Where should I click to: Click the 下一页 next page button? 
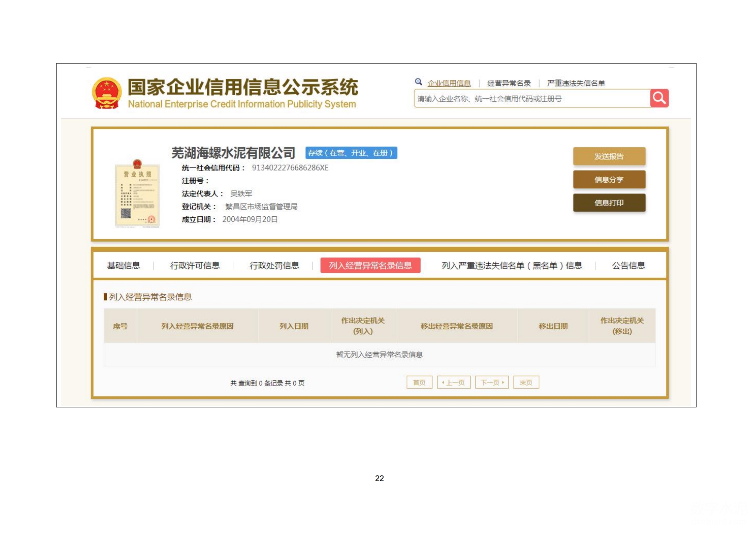click(492, 382)
